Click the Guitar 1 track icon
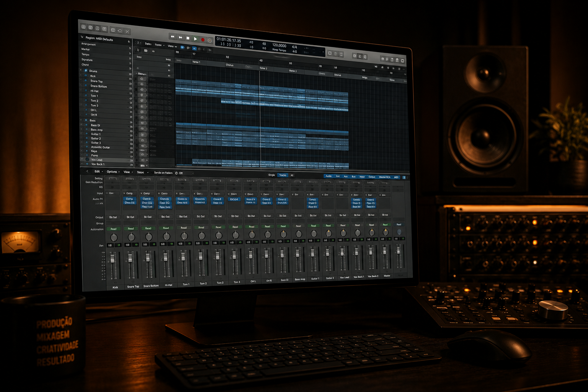This screenshot has width=588, height=392. 86,134
